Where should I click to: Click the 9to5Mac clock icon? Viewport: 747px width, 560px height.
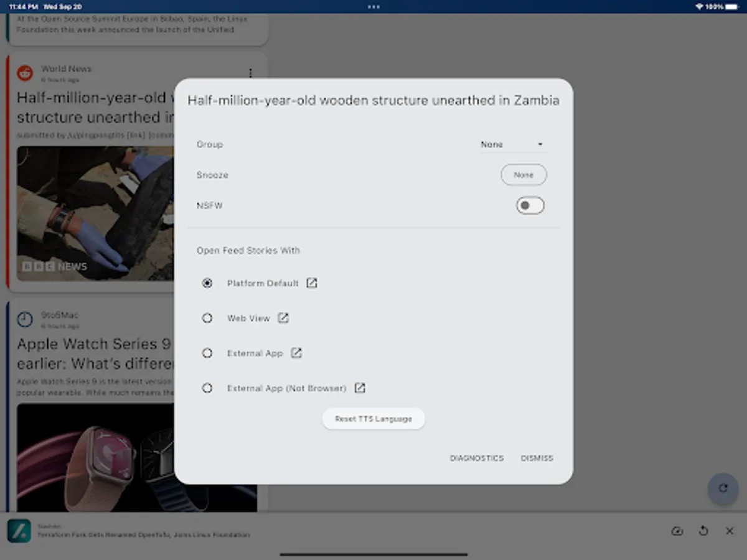[25, 319]
